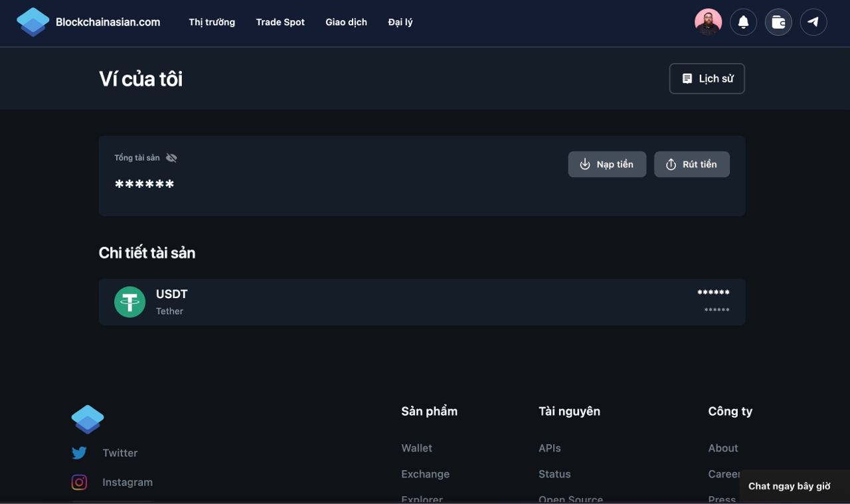Click the Lịch sử history button
Image resolution: width=850 pixels, height=504 pixels.
click(707, 78)
